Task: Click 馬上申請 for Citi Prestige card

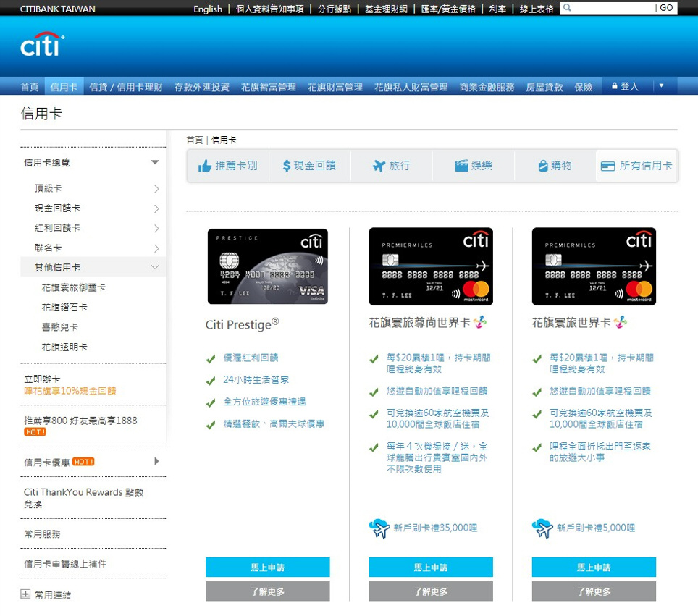Action: 267,567
